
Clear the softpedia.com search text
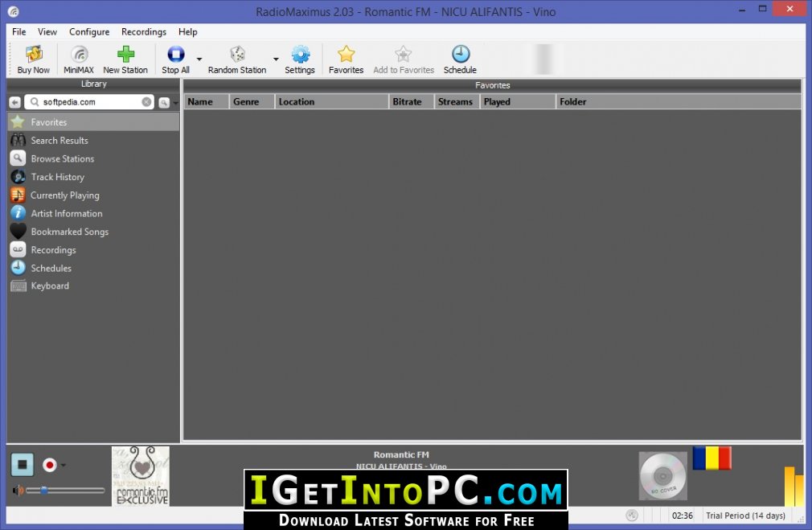click(147, 102)
